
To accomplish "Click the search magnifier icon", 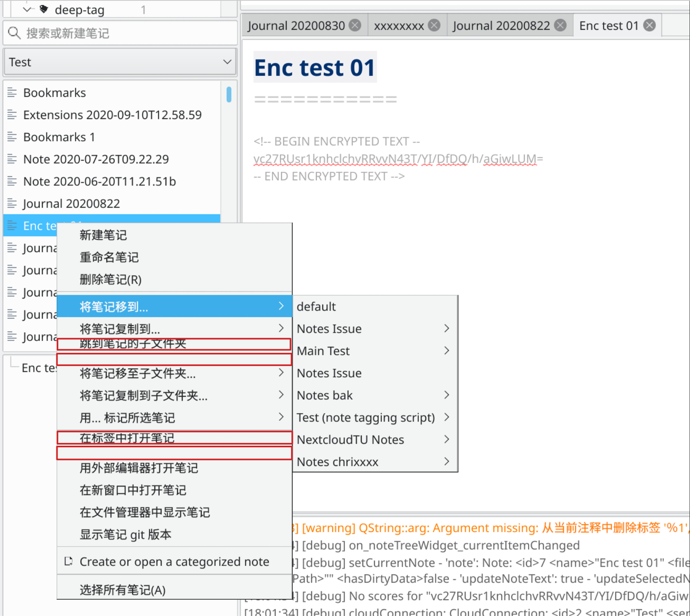I will pyautogui.click(x=14, y=33).
